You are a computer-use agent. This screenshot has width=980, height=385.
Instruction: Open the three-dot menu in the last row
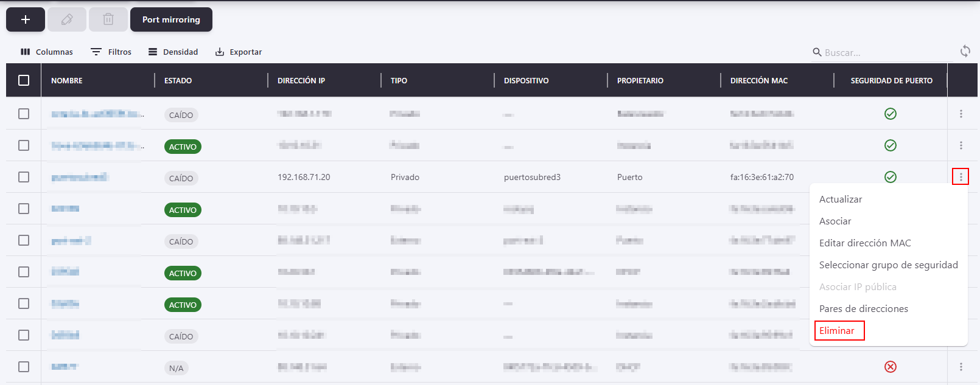[961, 367]
